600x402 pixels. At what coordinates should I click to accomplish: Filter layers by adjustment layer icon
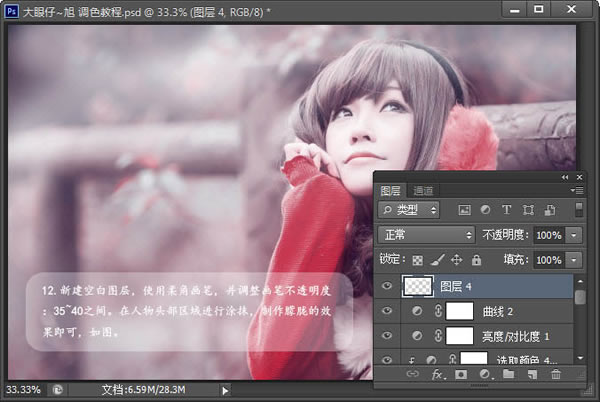[x=485, y=210]
